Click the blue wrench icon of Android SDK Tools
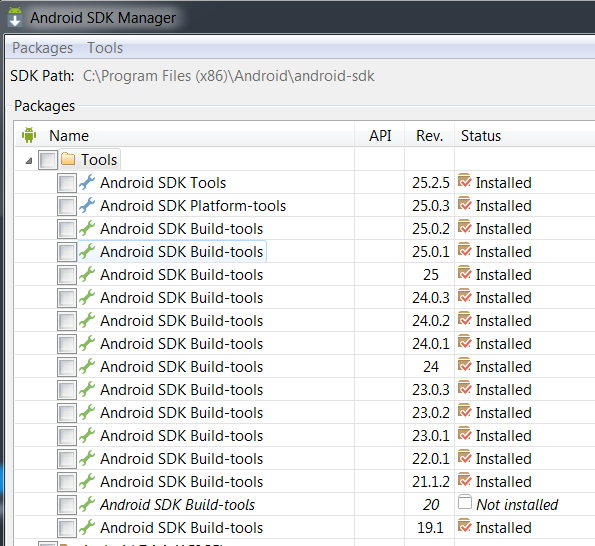 tap(87, 183)
